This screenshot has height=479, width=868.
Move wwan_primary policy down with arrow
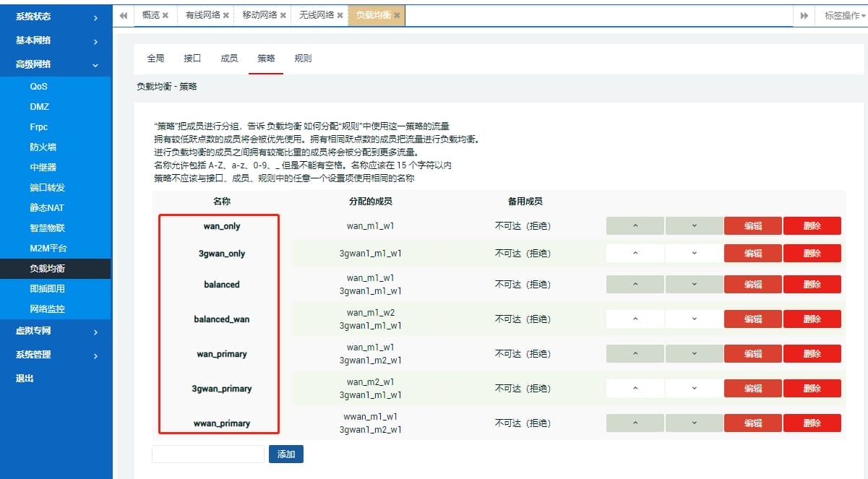694,423
